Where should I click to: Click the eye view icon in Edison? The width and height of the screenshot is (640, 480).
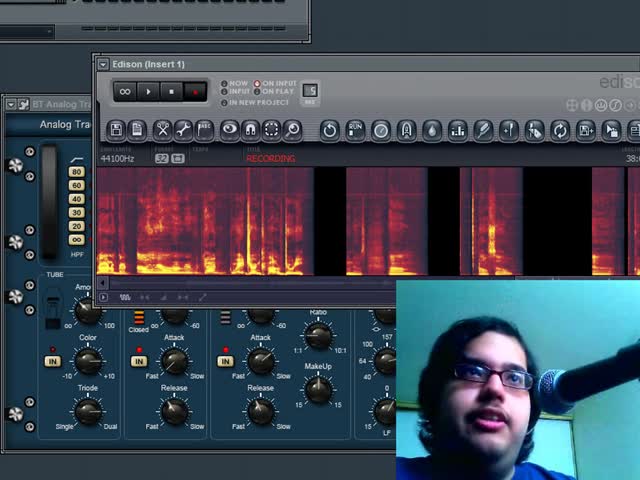[229, 130]
